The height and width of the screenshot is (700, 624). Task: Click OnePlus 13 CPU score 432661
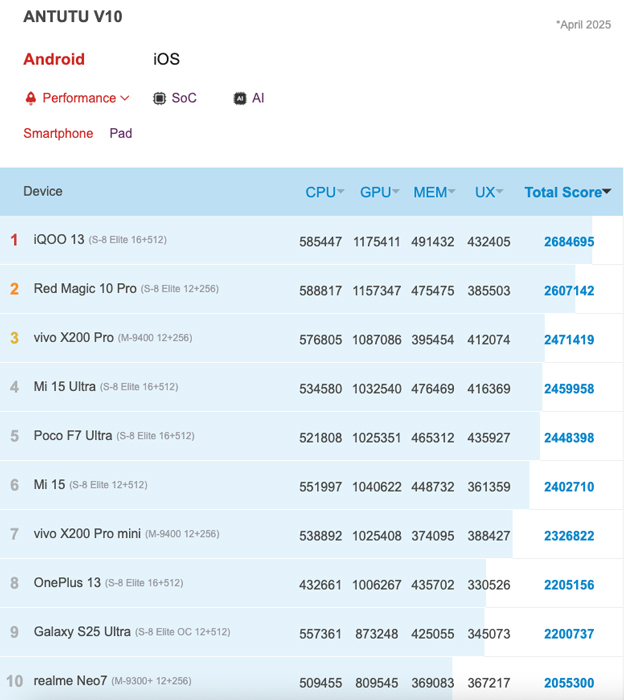coord(320,585)
